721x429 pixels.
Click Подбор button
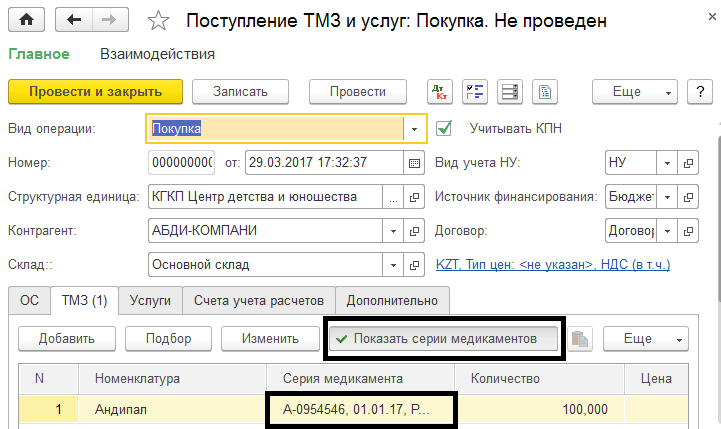[x=168, y=339]
